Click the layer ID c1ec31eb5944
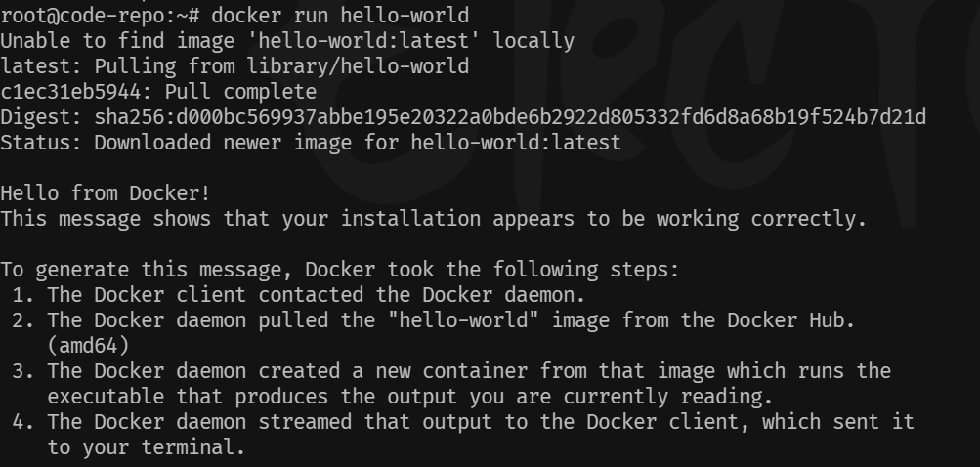This screenshot has width=980, height=467. pyautogui.click(x=70, y=92)
